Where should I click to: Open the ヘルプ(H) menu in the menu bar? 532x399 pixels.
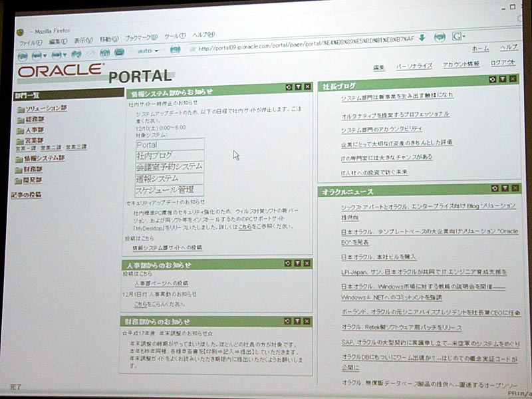pos(203,35)
